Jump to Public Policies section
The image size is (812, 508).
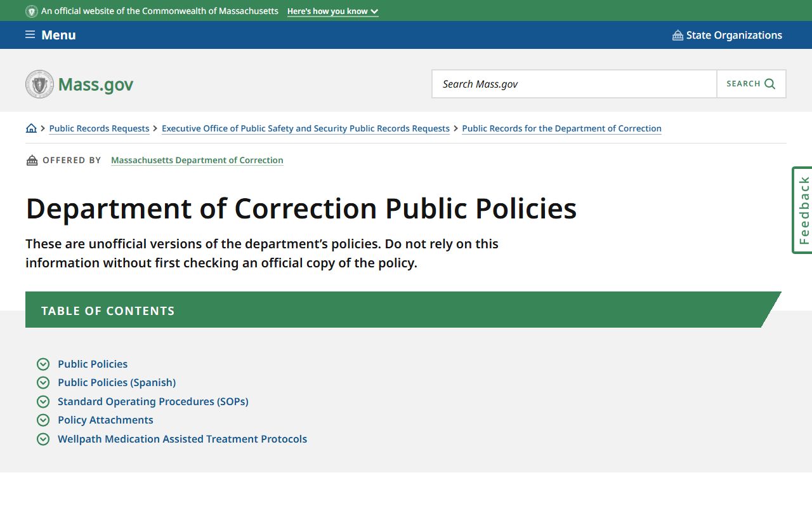pos(93,364)
